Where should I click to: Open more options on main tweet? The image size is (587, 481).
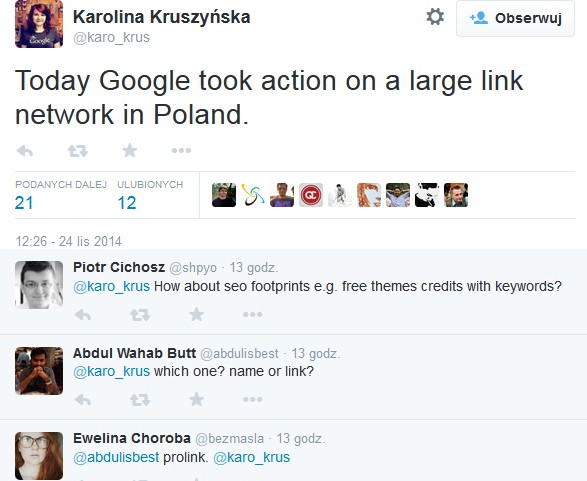(x=181, y=150)
